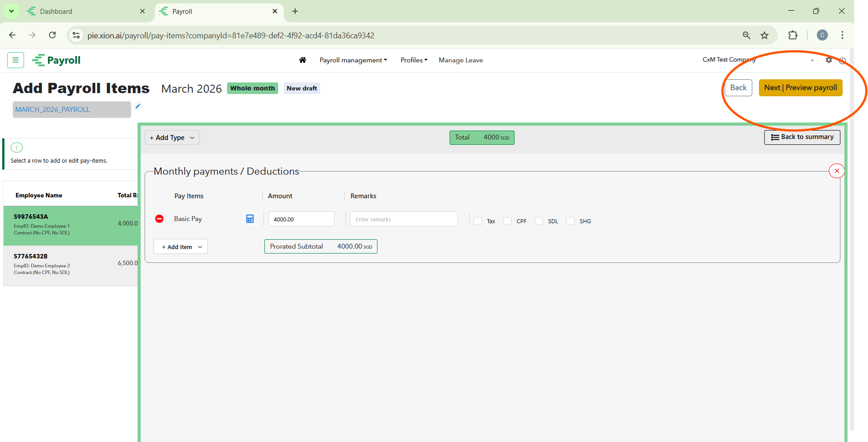Remove Basic Pay using red minus icon

point(159,219)
